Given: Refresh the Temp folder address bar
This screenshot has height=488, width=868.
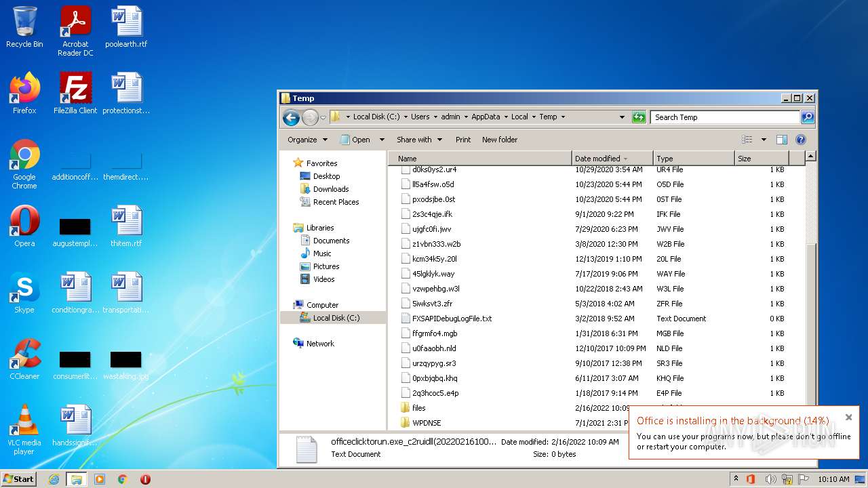Looking at the screenshot, I should [639, 117].
